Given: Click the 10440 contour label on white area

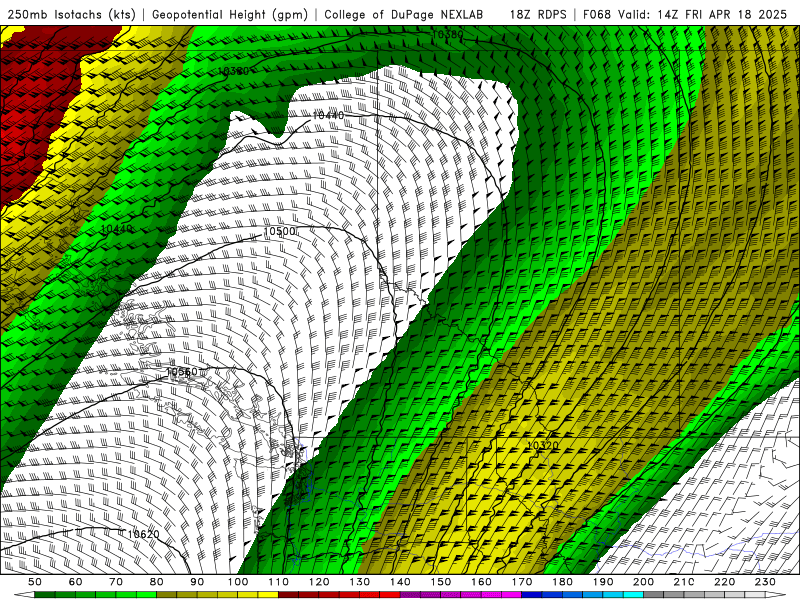Looking at the screenshot, I should (x=328, y=116).
